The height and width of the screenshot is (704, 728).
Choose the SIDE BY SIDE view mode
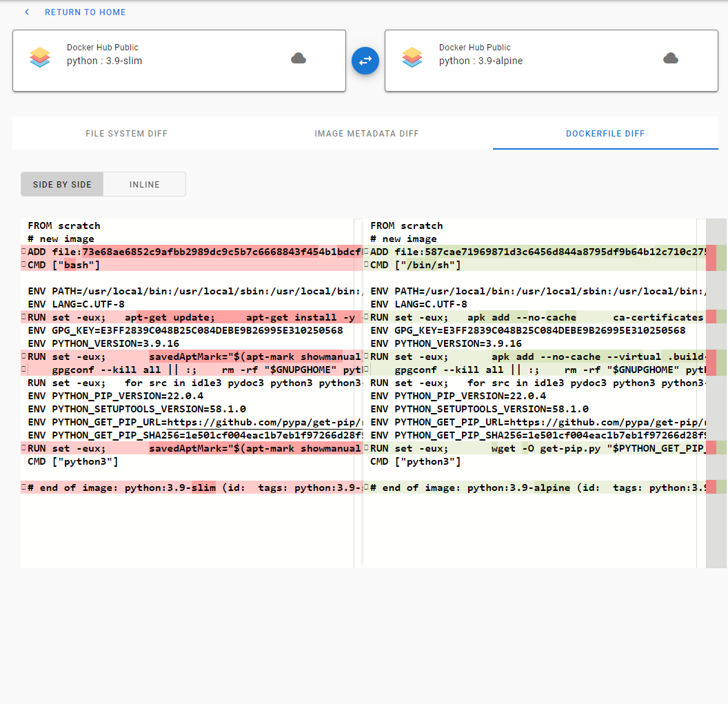pyautogui.click(x=62, y=184)
